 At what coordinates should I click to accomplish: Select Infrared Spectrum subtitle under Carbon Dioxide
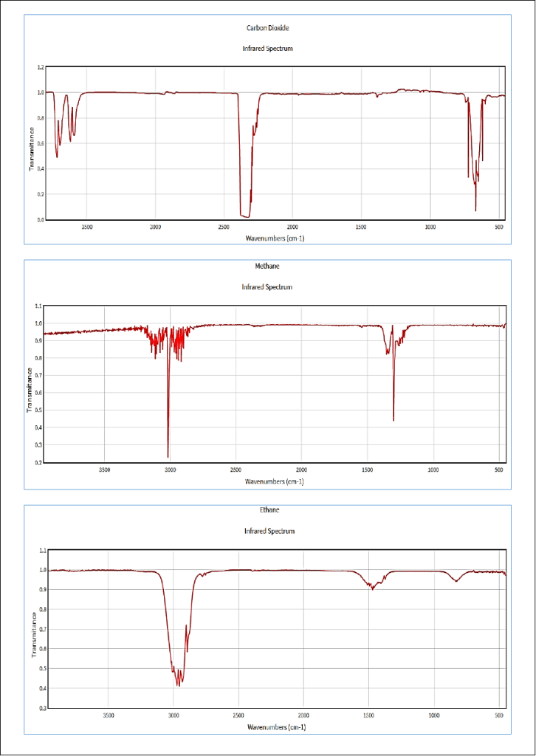click(268, 49)
